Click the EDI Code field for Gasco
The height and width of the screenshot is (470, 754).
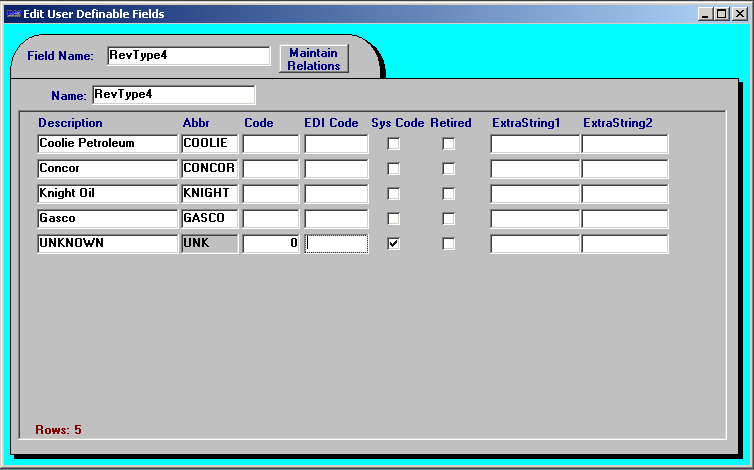[x=336, y=218]
